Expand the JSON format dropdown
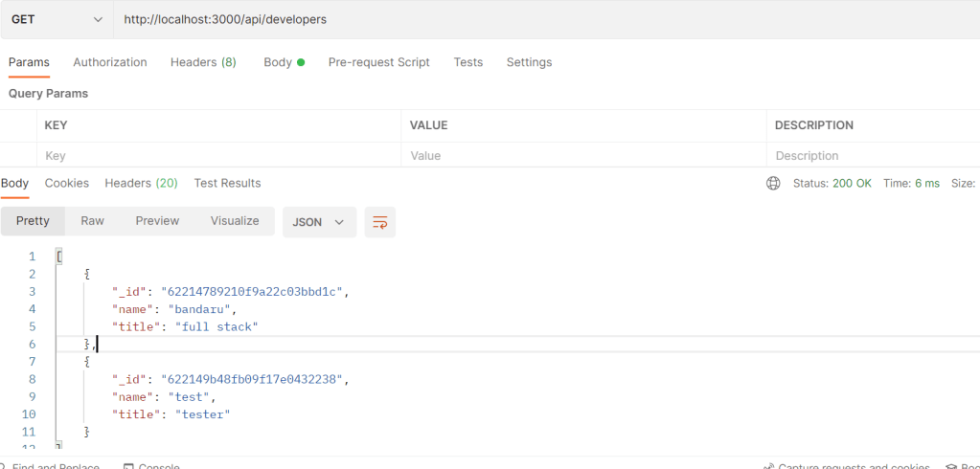Viewport: 980px width, 469px height. coord(319,221)
